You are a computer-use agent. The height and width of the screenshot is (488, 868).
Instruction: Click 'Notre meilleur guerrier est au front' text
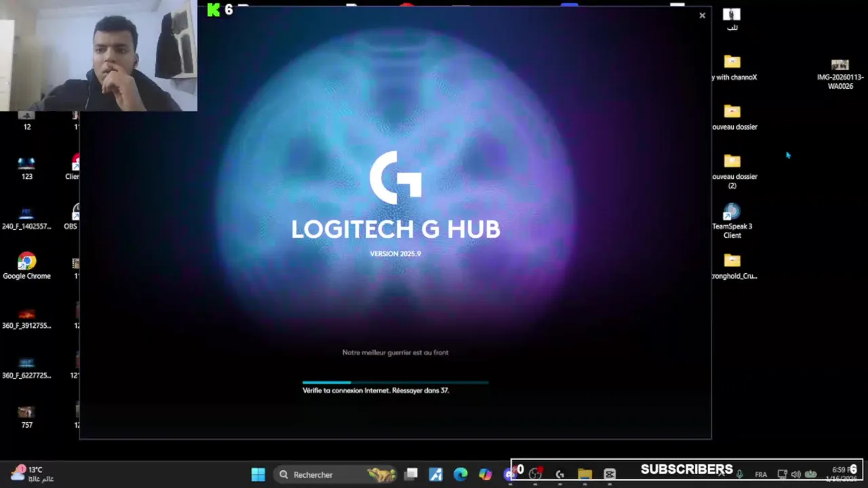coord(395,352)
